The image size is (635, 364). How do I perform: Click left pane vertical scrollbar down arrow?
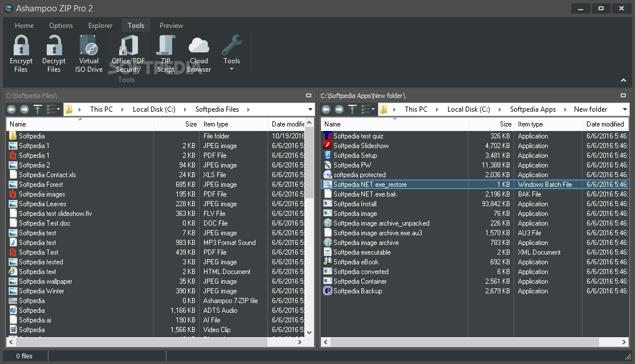pos(310,333)
